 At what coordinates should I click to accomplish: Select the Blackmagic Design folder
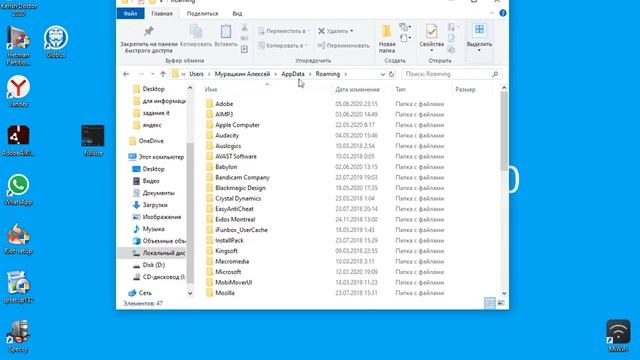[240, 188]
